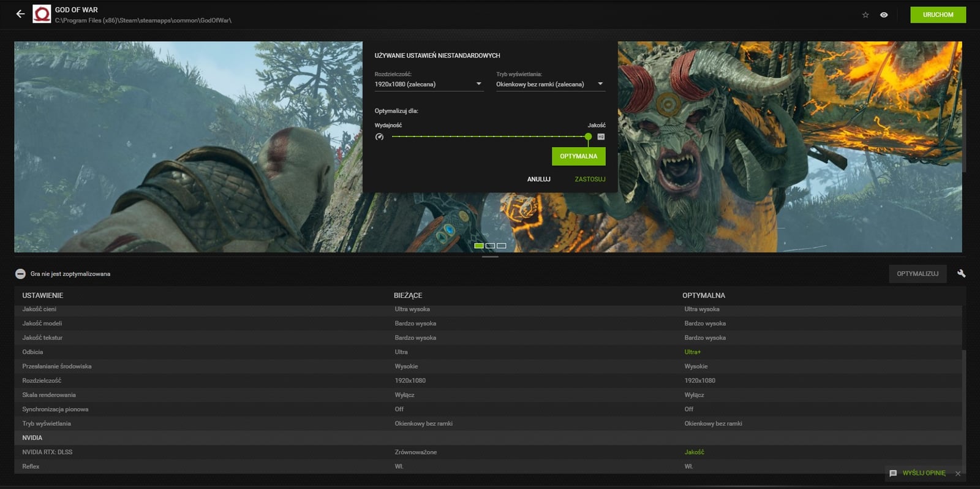980x489 pixels.
Task: Go back with the arrow icon
Action: pos(20,13)
